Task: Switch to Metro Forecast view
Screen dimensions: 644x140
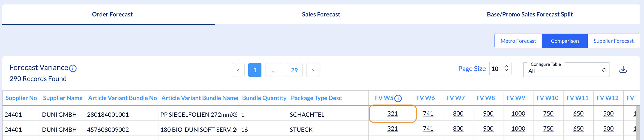Action: (x=518, y=41)
